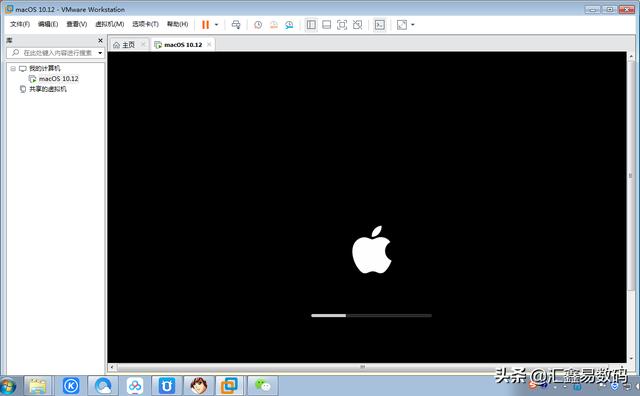Open the 查看(V) menu
Viewport: 640px width, 396px height.
click(x=77, y=24)
